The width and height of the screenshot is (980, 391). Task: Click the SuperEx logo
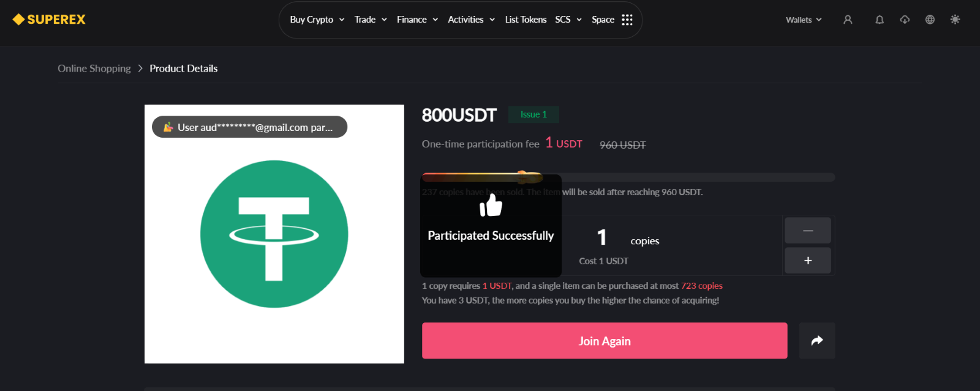pos(49,20)
